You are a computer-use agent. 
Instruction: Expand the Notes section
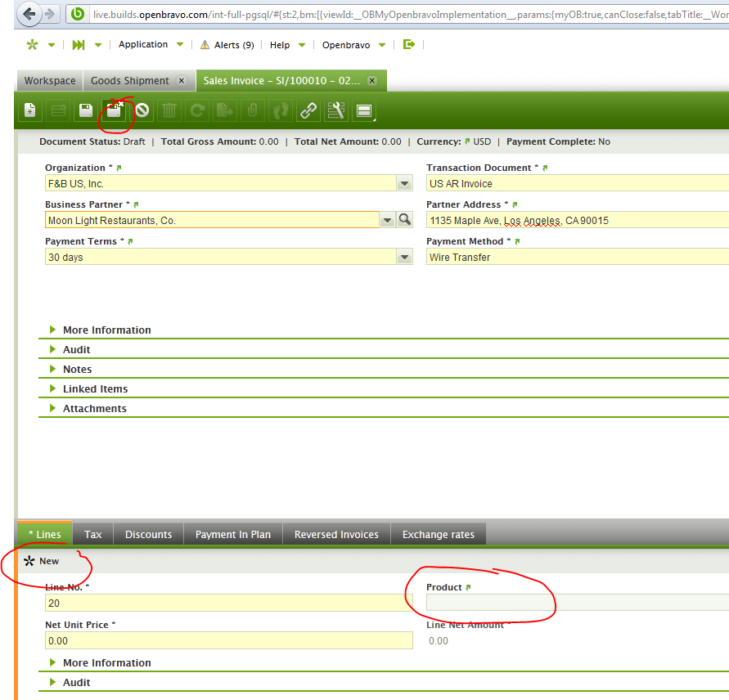point(77,370)
